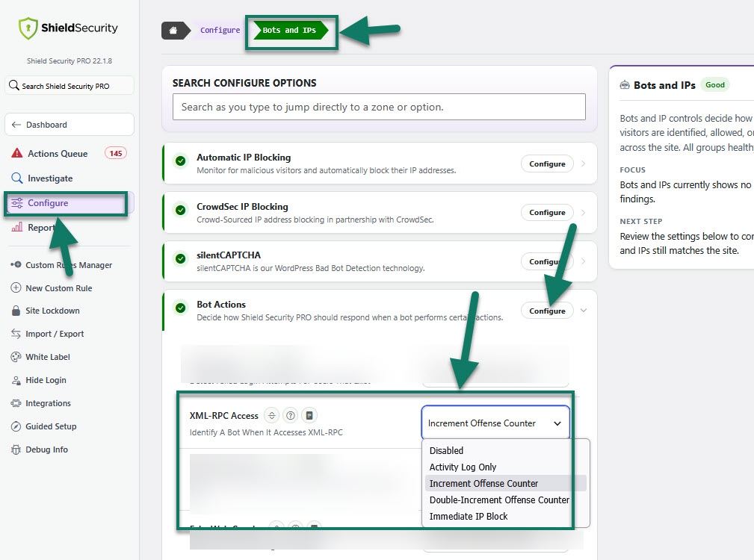Expand CrowdSec IP Blocking using its chevron
754x560 pixels.
584,212
